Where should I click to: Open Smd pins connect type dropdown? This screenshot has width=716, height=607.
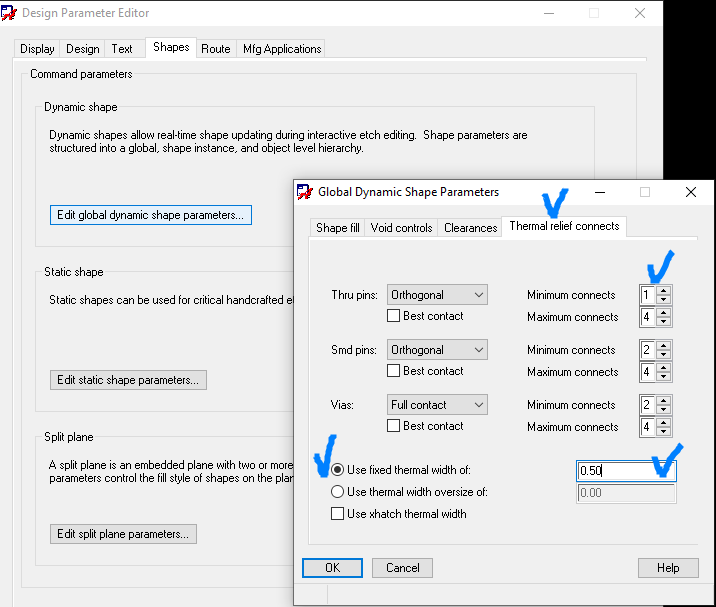[437, 349]
